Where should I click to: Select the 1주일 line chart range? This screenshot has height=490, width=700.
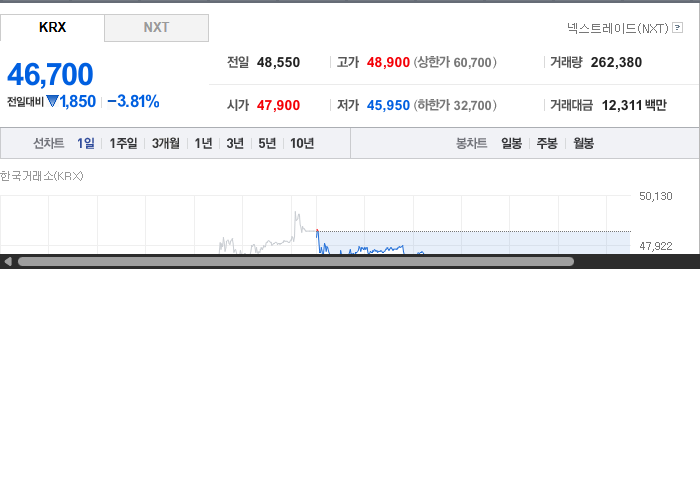[123, 143]
